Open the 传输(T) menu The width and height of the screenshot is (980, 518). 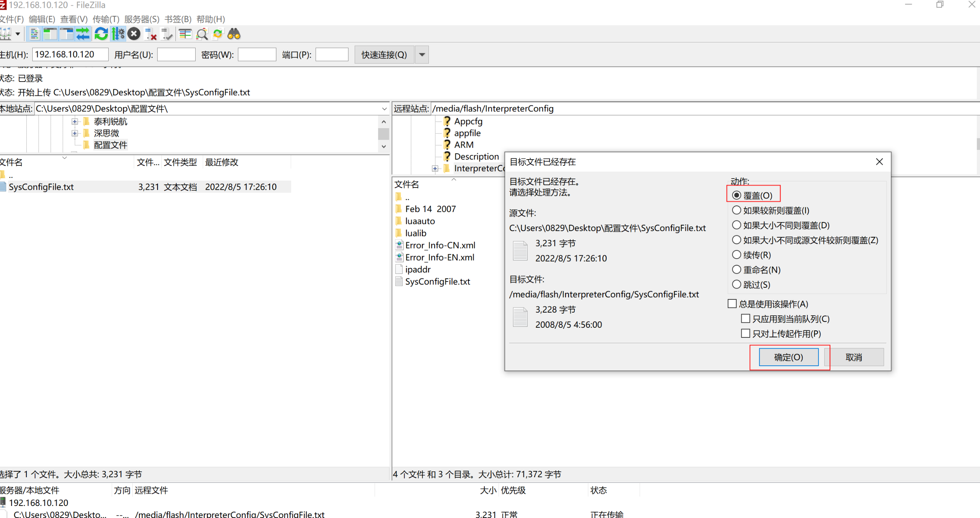[x=106, y=19]
